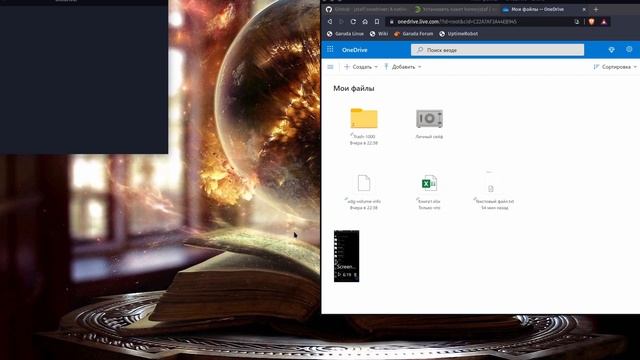640x360 pixels.
Task: Expand the Добавить upload dropdown
Action: tap(402, 67)
